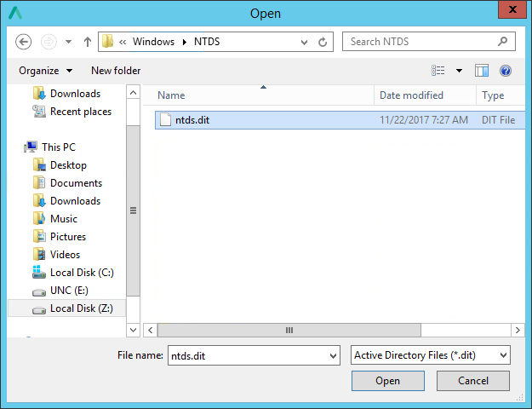Click the 11/22/2017 7:27 AM date cell
The height and width of the screenshot is (409, 532).
(424, 120)
